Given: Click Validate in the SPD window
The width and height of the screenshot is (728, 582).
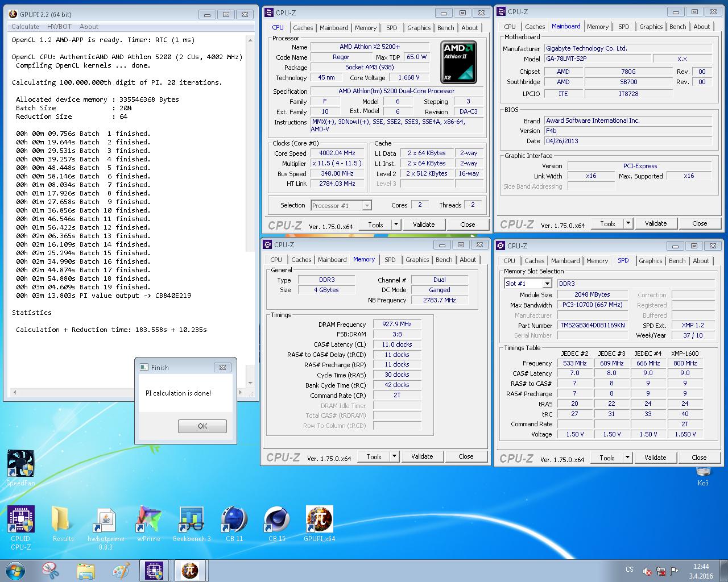Looking at the screenshot, I should (655, 458).
